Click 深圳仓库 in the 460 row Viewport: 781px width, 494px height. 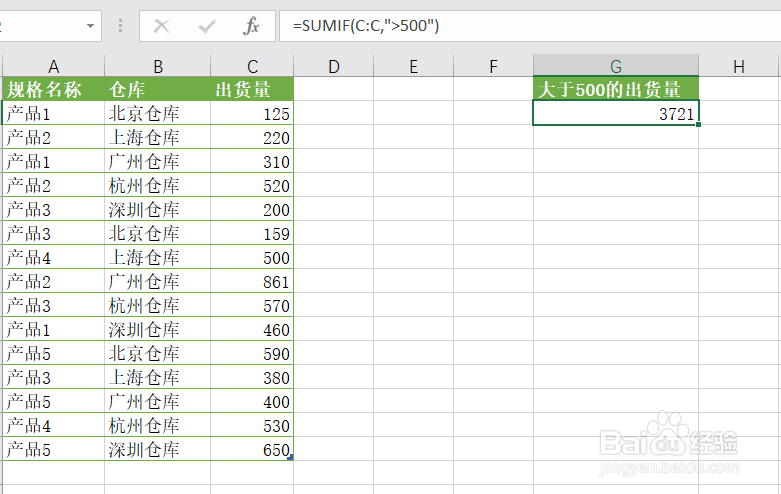pyautogui.click(x=144, y=329)
